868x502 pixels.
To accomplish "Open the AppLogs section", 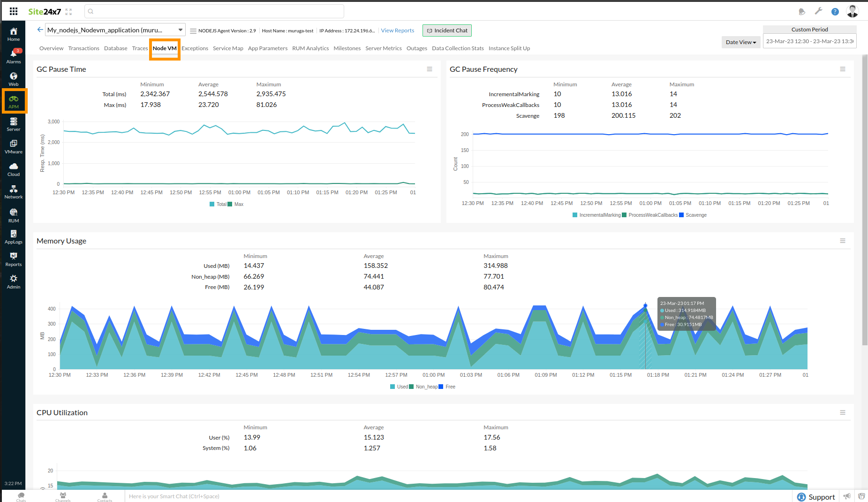I will click(x=13, y=236).
